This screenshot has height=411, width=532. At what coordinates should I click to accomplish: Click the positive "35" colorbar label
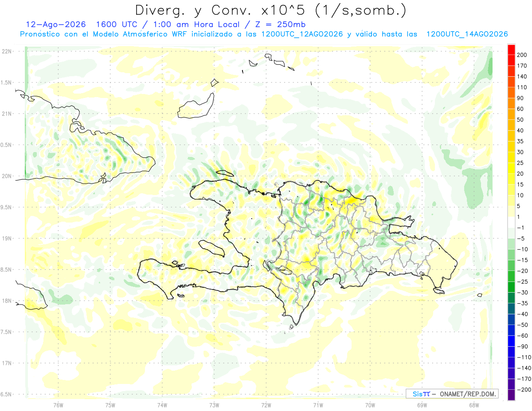521,141
